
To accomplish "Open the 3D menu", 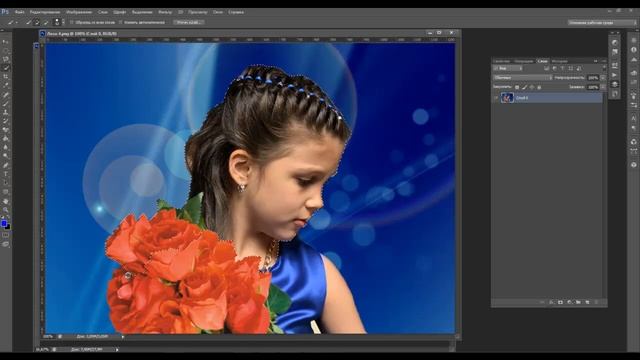I will pos(180,12).
